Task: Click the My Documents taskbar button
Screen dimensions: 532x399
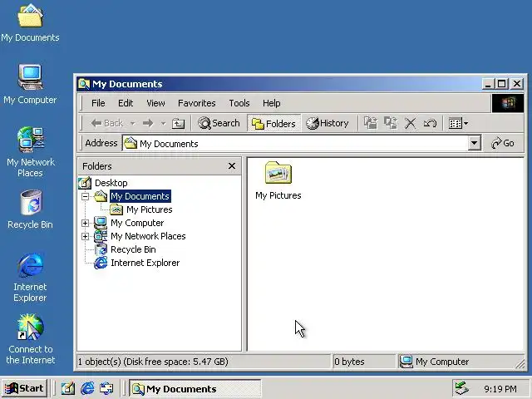Action: (x=195, y=389)
